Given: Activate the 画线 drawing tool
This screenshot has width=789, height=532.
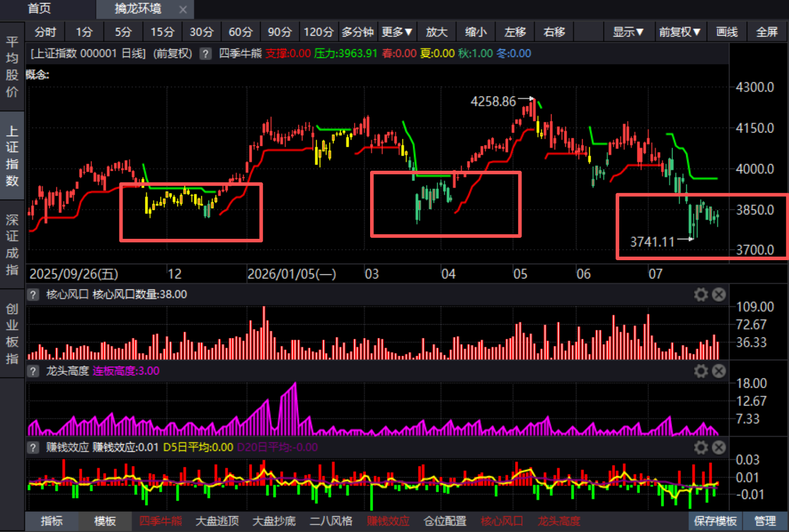Looking at the screenshot, I should (x=727, y=32).
